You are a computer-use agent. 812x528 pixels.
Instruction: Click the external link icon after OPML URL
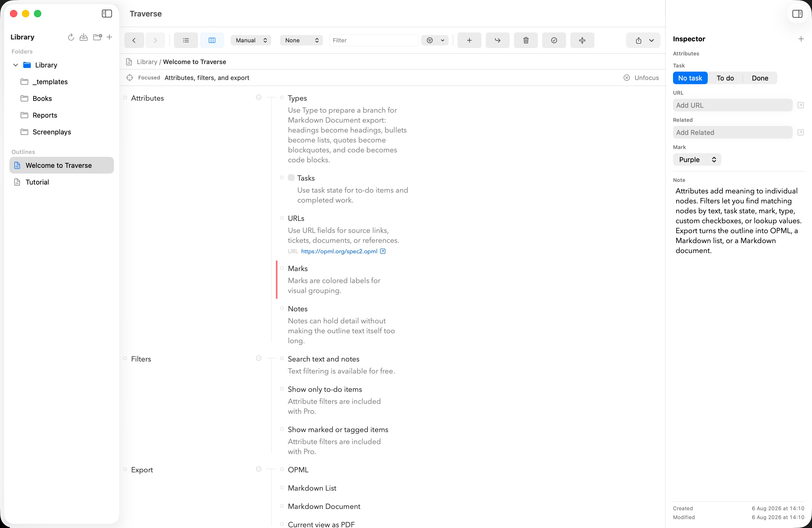[x=383, y=251]
